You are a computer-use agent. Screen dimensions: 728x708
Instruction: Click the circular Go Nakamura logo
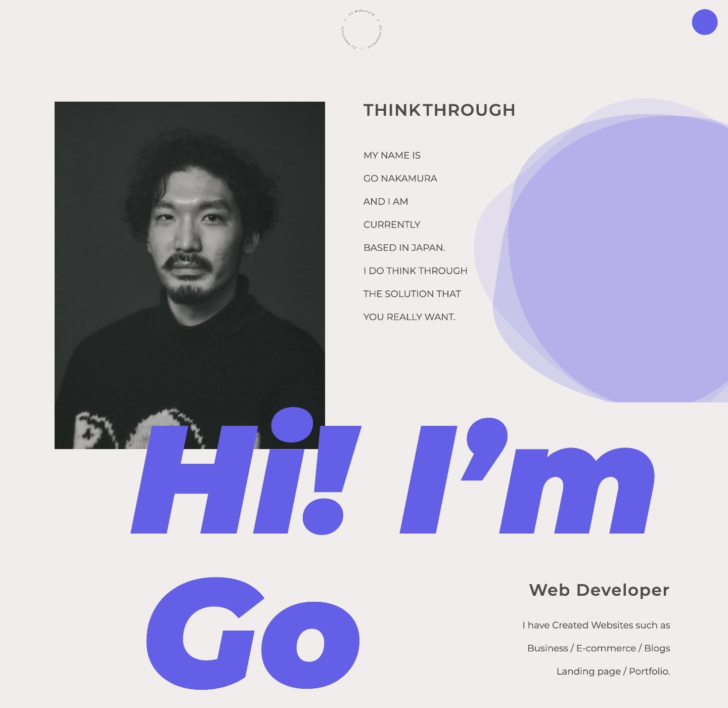pos(360,29)
